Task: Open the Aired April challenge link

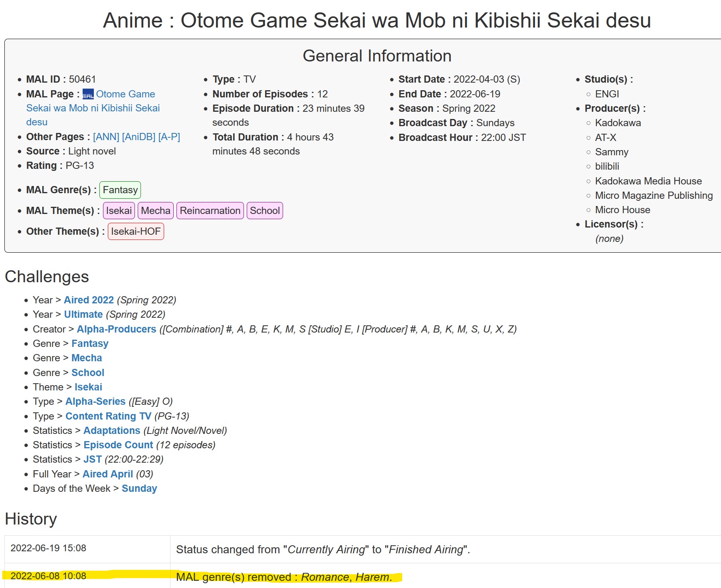Action: click(x=107, y=474)
